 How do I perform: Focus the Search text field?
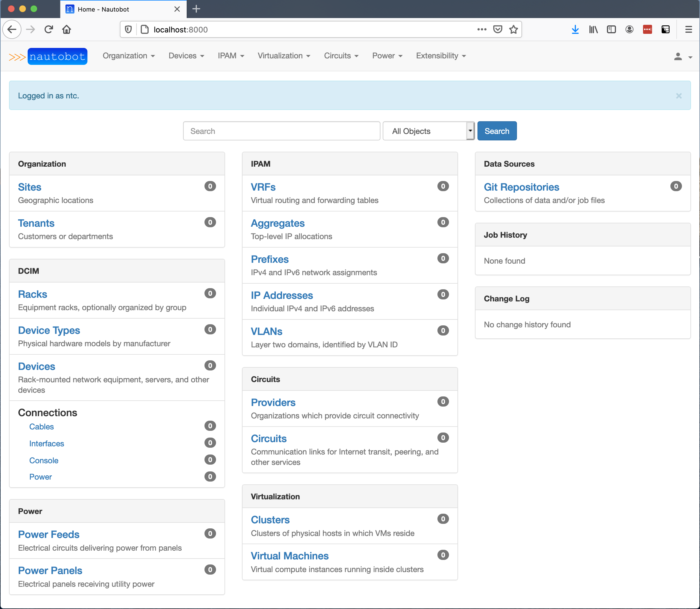281,131
